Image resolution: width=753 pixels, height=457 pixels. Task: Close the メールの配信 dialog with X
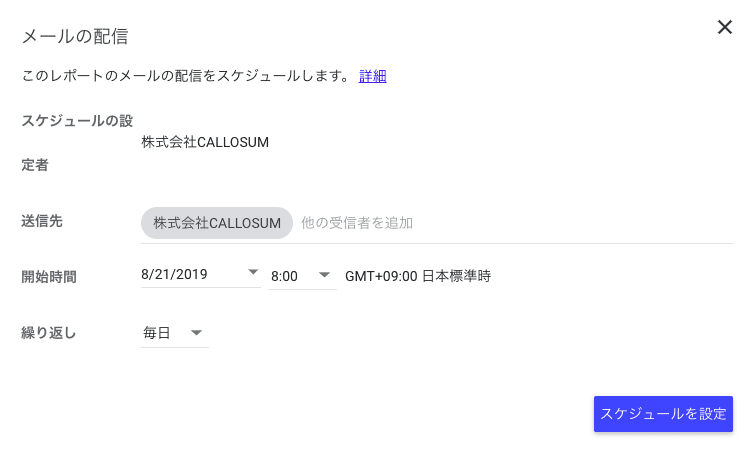[x=725, y=27]
